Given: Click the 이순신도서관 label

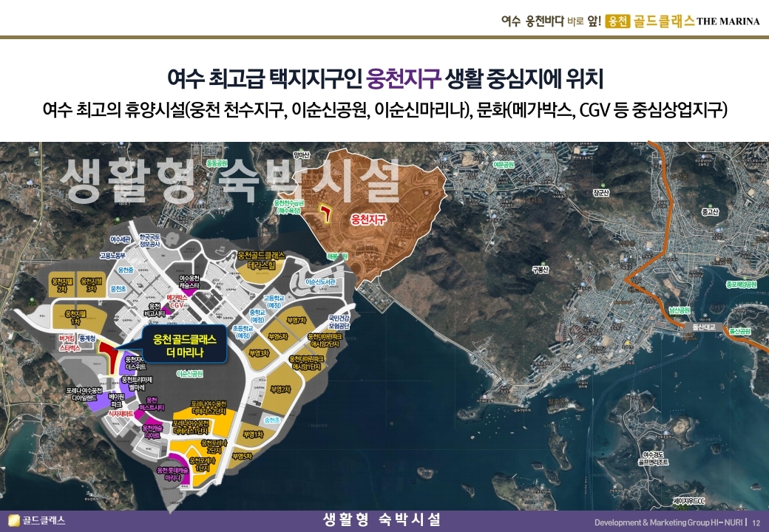Looking at the screenshot, I should point(320,282).
